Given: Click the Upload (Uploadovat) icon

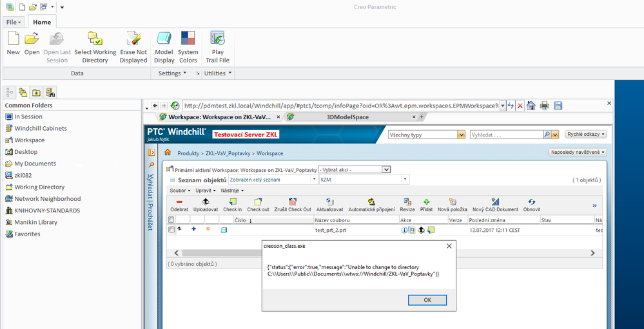Looking at the screenshot, I should 206,202.
